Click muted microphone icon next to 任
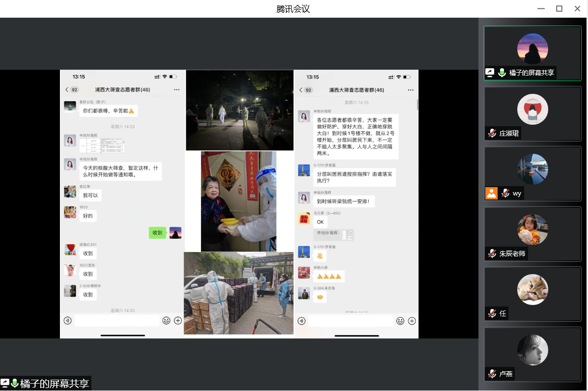Screen dimensions: 588x391 (x=492, y=313)
